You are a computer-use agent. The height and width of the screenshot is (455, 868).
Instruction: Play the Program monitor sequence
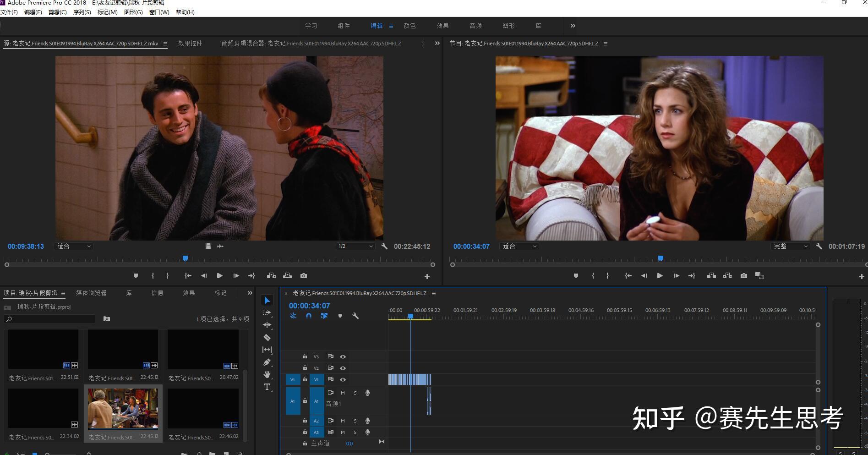pyautogui.click(x=660, y=276)
